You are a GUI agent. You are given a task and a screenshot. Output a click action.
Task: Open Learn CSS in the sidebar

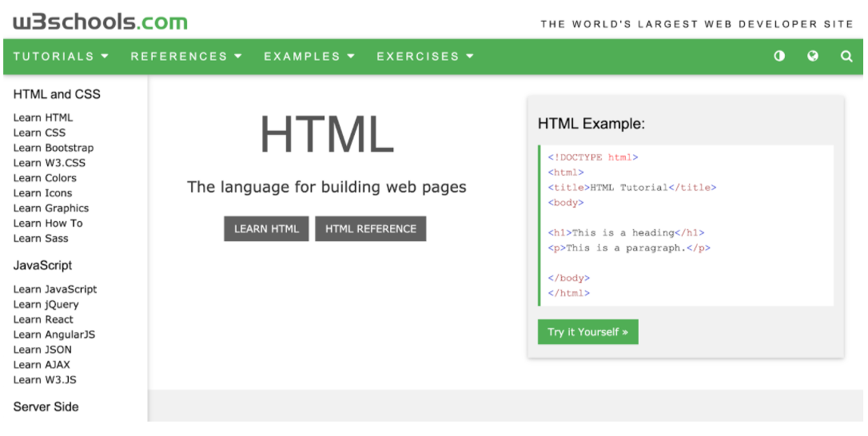tap(39, 133)
